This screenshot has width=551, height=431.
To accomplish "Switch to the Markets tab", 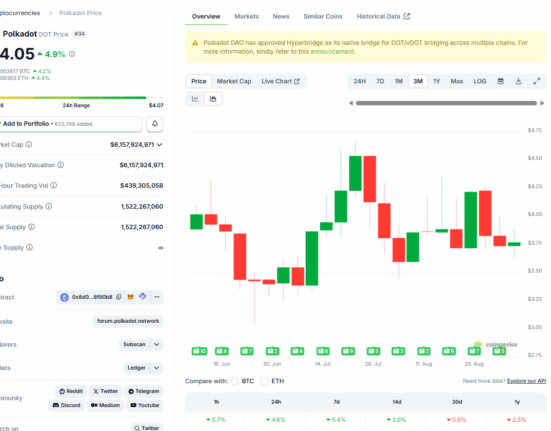I will [x=246, y=16].
